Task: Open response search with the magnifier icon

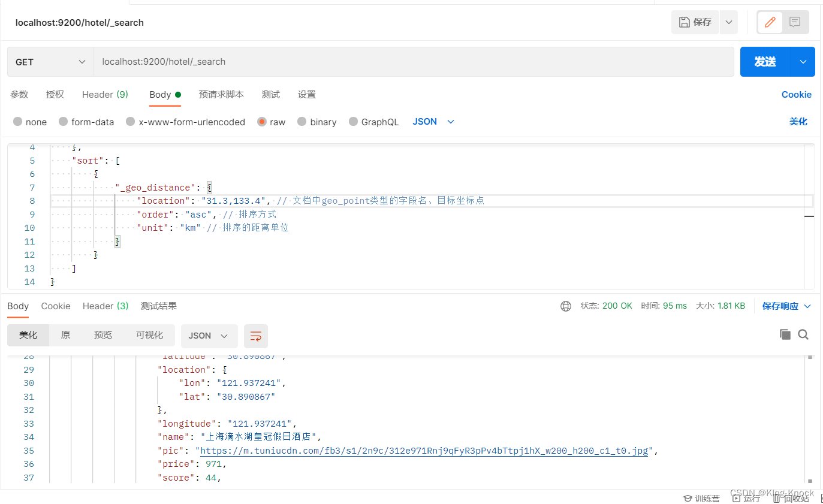Action: tap(803, 334)
